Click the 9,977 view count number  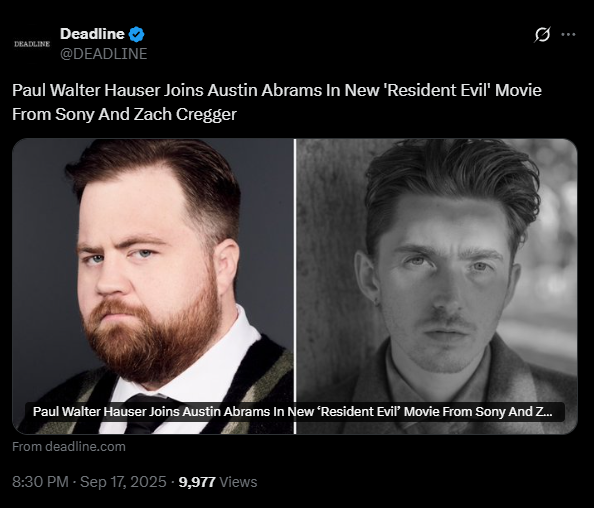pos(197,482)
